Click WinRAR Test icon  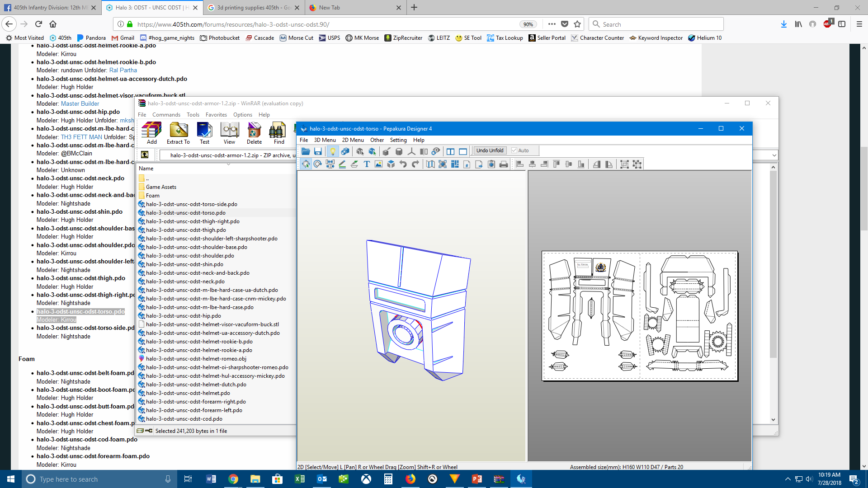(204, 133)
